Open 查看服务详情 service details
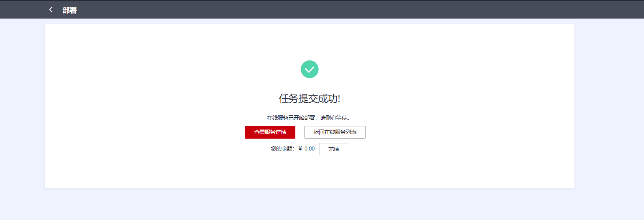Image resolution: width=644 pixels, height=220 pixels. point(270,132)
